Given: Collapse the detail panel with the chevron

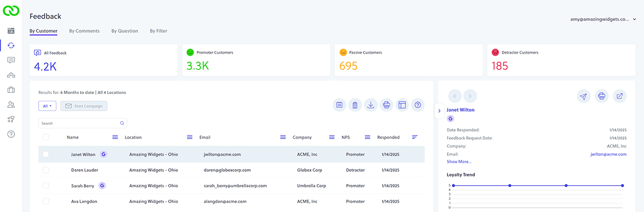Looking at the screenshot, I should (x=439, y=111).
